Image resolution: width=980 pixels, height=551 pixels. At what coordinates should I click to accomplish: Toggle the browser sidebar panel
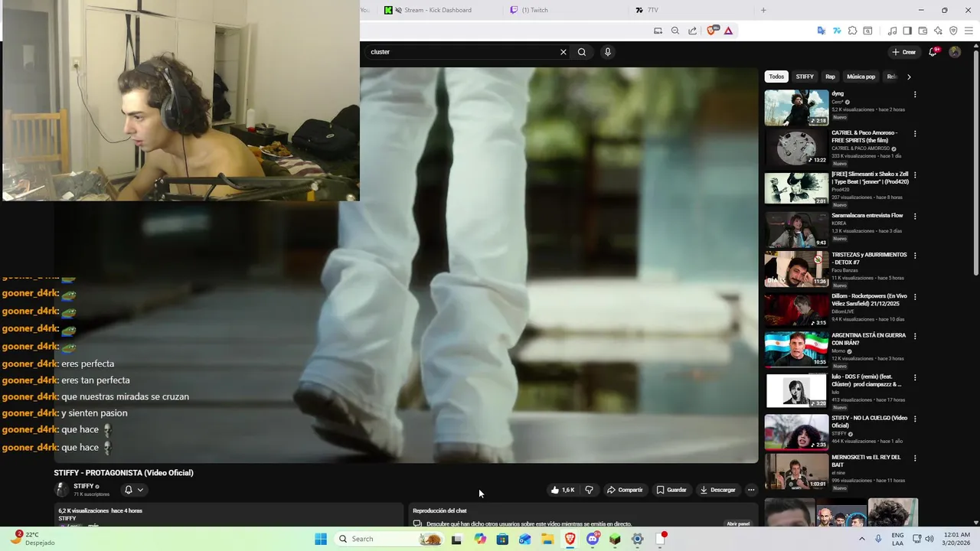907,31
